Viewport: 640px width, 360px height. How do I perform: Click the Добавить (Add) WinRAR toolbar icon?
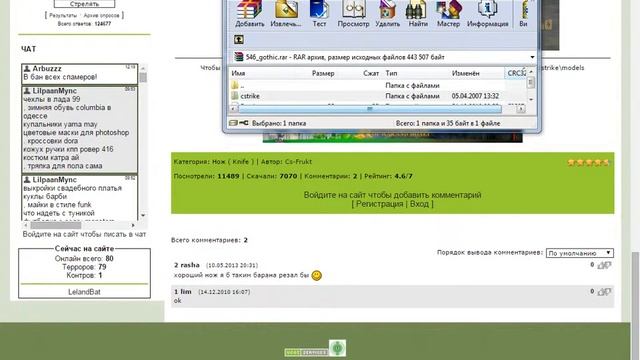249,14
